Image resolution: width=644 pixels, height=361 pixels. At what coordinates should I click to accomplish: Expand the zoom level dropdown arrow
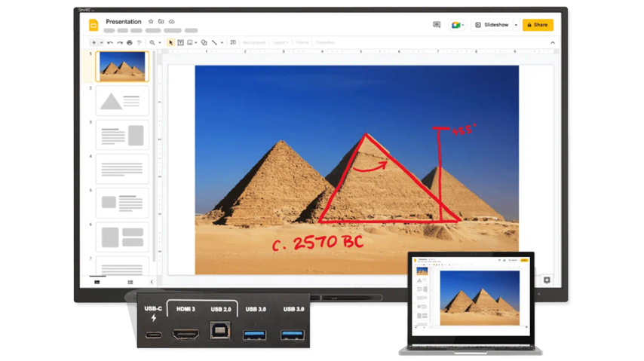click(x=160, y=42)
